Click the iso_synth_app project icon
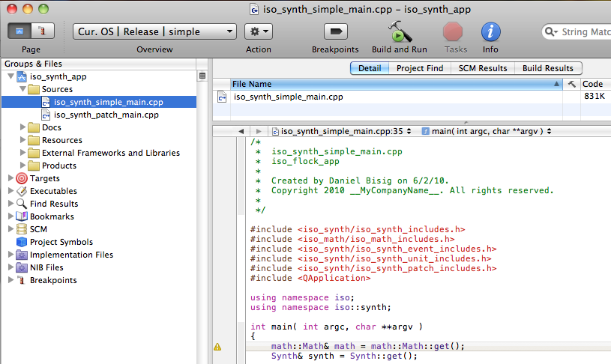This screenshot has width=611, height=364. point(22,76)
